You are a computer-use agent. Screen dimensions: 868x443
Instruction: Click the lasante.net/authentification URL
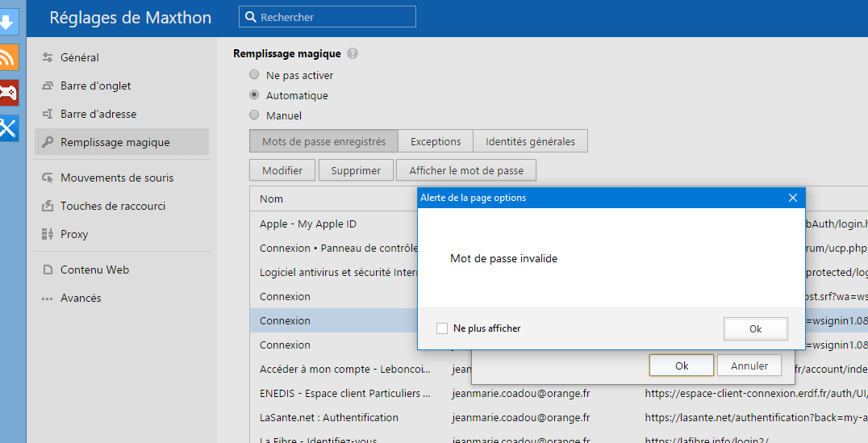756,417
